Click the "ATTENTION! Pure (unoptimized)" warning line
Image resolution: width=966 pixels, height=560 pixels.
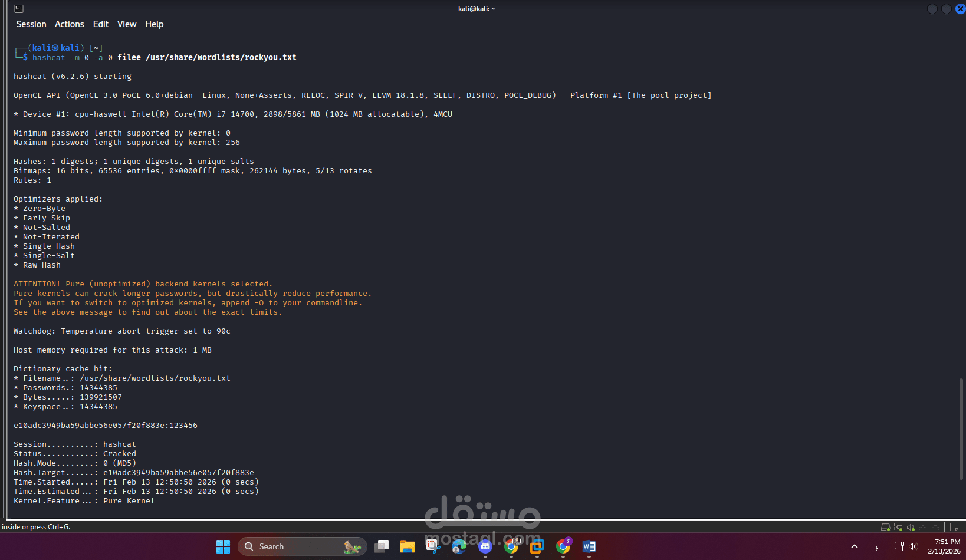tap(143, 284)
